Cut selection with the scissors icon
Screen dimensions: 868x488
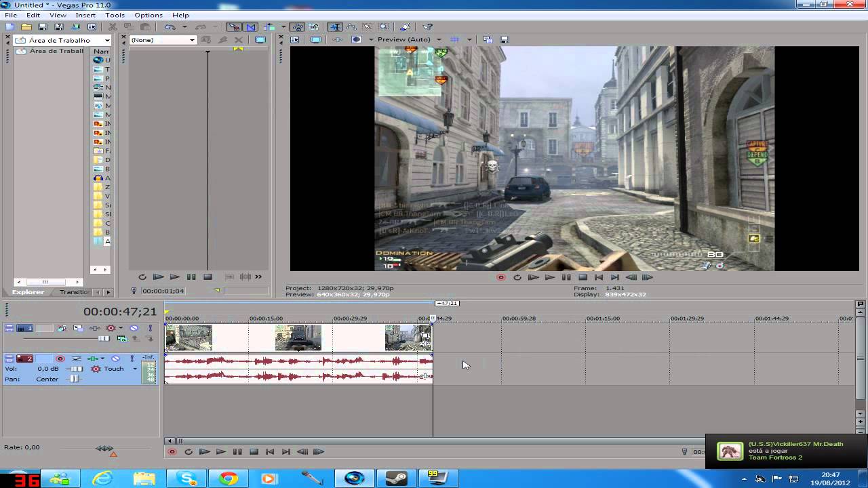113,27
